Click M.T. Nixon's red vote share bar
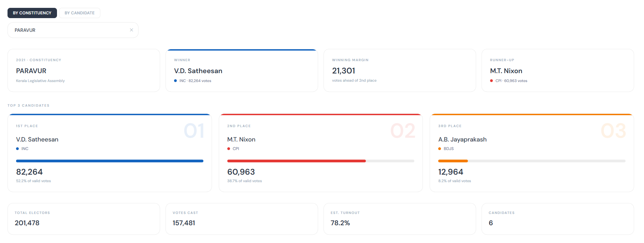644x243 pixels. (296, 161)
